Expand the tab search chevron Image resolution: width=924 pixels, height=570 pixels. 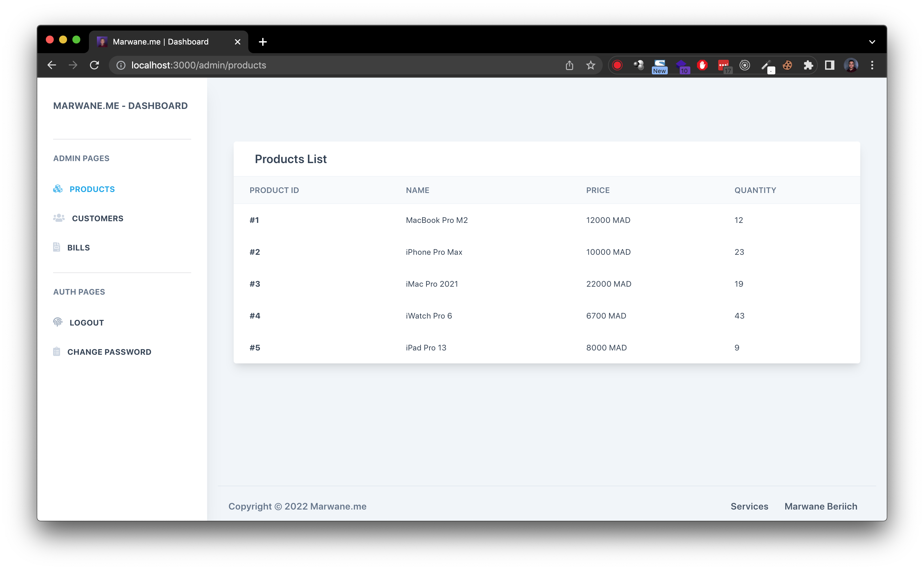pos(872,42)
